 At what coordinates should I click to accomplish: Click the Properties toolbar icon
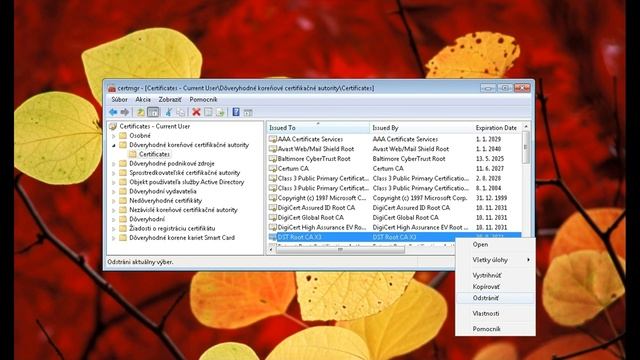pyautogui.click(x=208, y=112)
